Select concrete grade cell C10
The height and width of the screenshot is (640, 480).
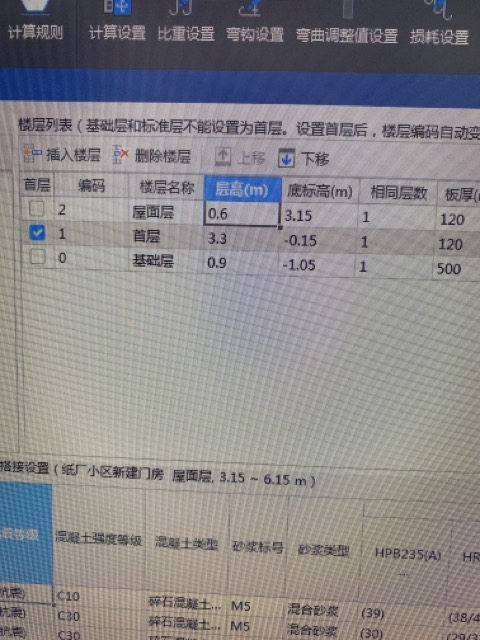99,596
